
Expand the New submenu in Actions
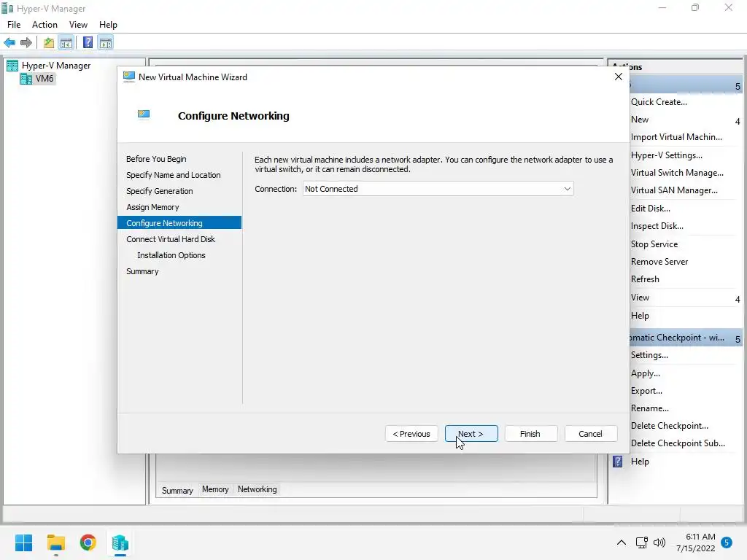pos(738,122)
